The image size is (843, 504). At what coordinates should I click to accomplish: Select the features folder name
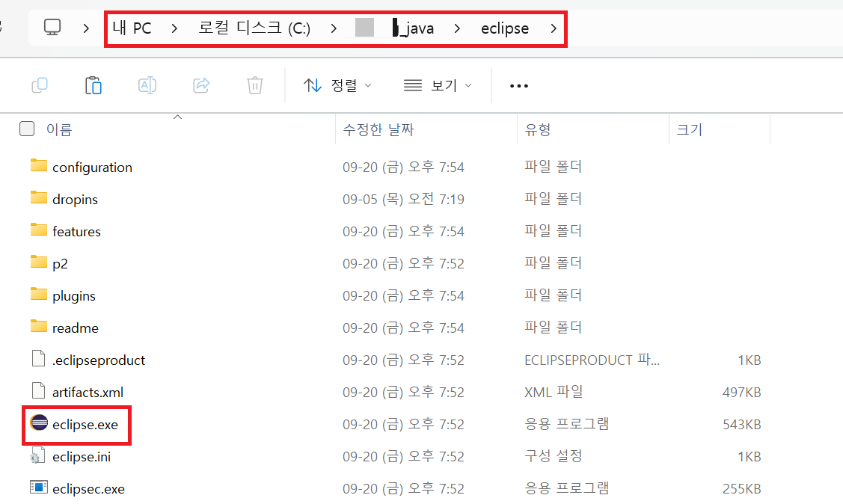click(76, 232)
